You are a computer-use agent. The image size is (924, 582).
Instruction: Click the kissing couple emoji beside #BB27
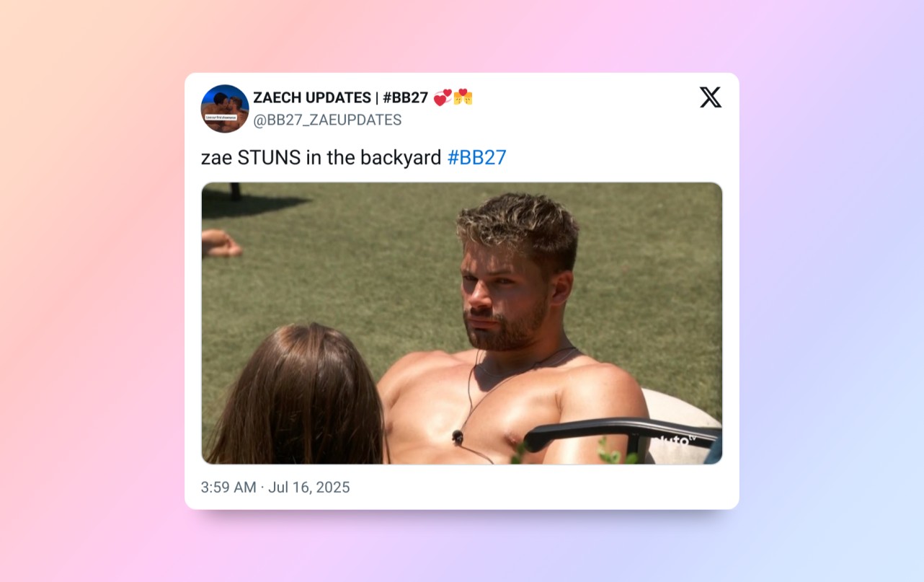pyautogui.click(x=463, y=97)
